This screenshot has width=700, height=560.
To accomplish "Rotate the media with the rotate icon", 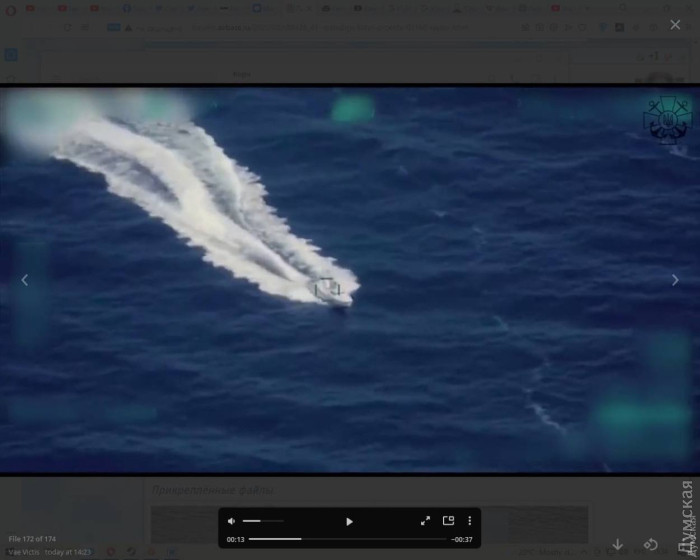I will coord(650,544).
